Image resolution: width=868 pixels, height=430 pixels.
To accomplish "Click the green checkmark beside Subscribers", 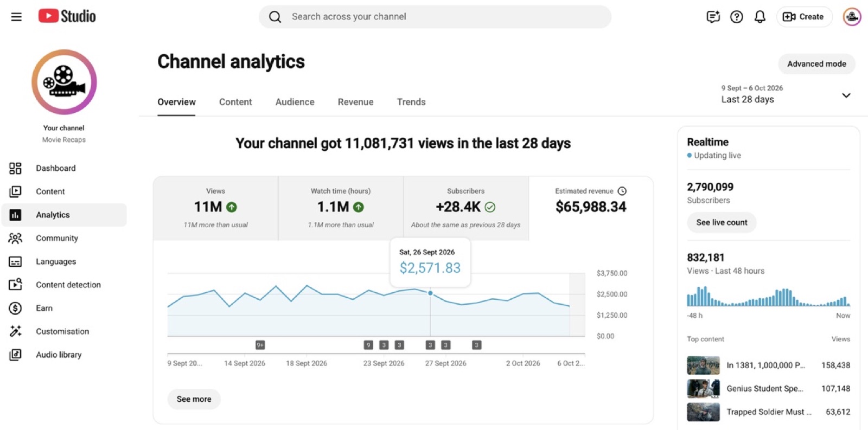I will (x=490, y=207).
